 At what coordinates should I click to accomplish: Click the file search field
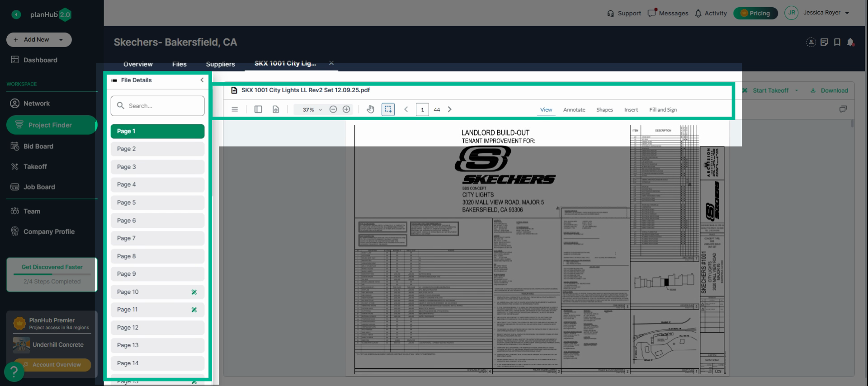157,106
